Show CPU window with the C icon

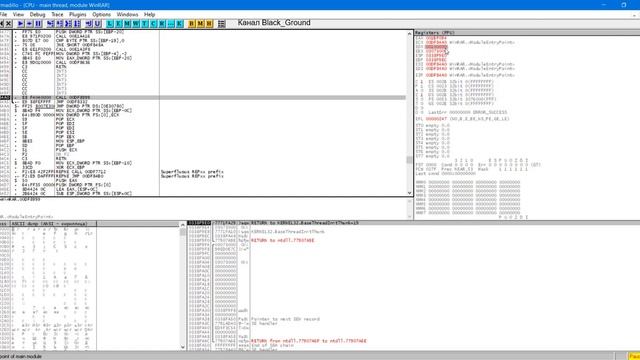click(x=153, y=24)
